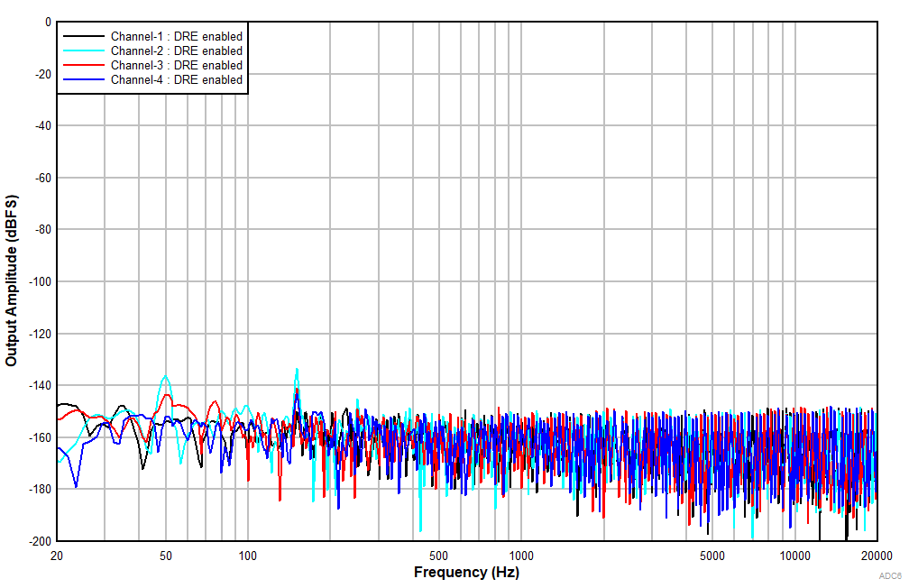
Task: Select the Channel-3 red legend line sample
Action: click(86, 65)
